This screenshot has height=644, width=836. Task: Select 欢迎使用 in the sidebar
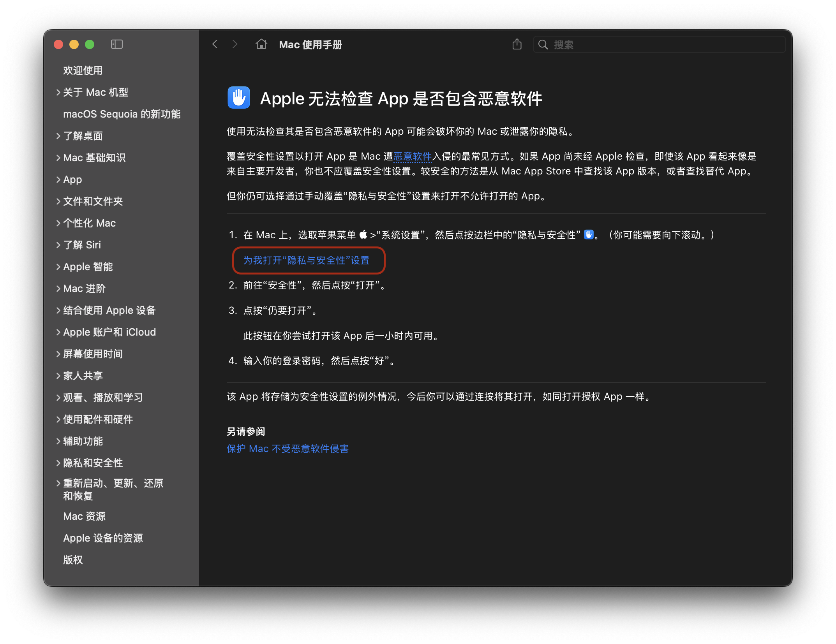[83, 70]
